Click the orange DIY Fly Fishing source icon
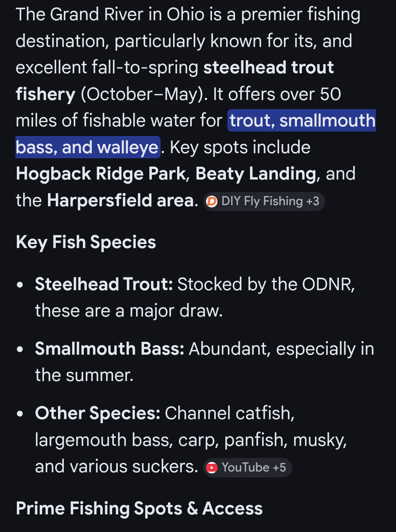The height and width of the screenshot is (532, 396). 212,201
